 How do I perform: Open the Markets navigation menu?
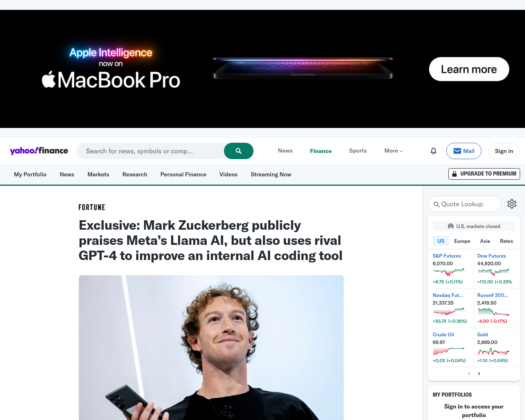98,174
